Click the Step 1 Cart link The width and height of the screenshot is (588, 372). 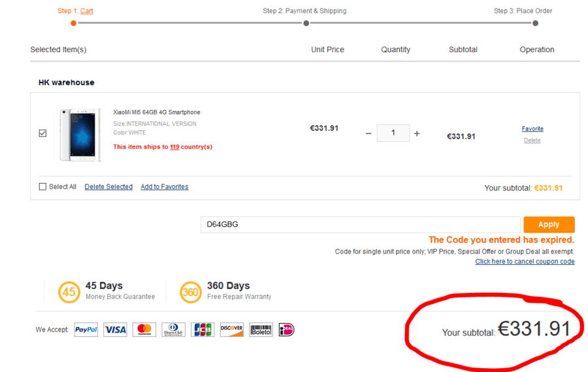[87, 11]
